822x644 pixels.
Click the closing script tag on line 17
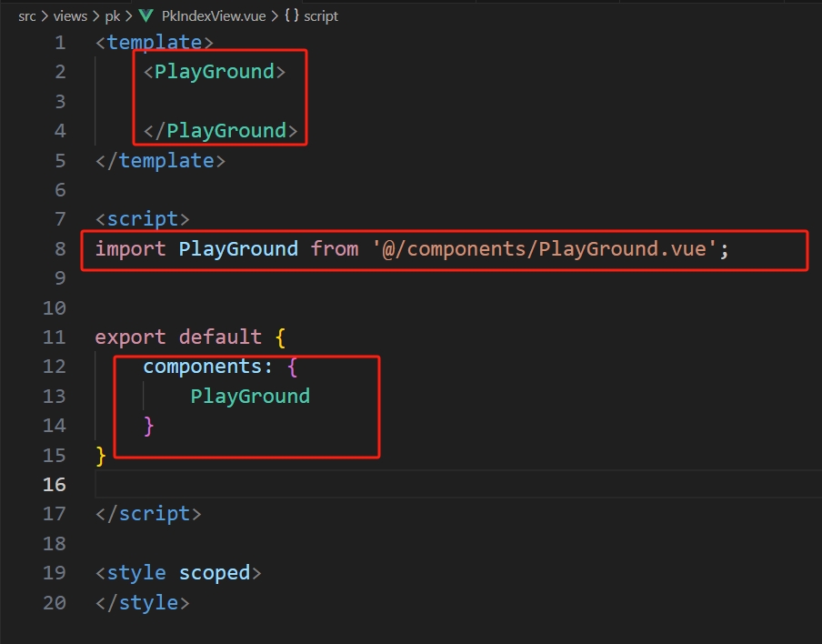click(x=148, y=514)
